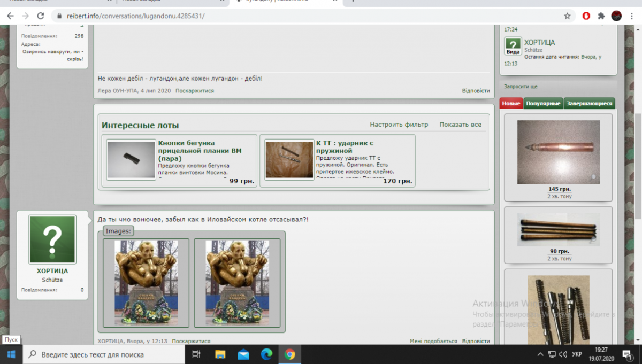This screenshot has width=642, height=364.
Task: Click the Мені подобається link
Action: pyautogui.click(x=433, y=341)
